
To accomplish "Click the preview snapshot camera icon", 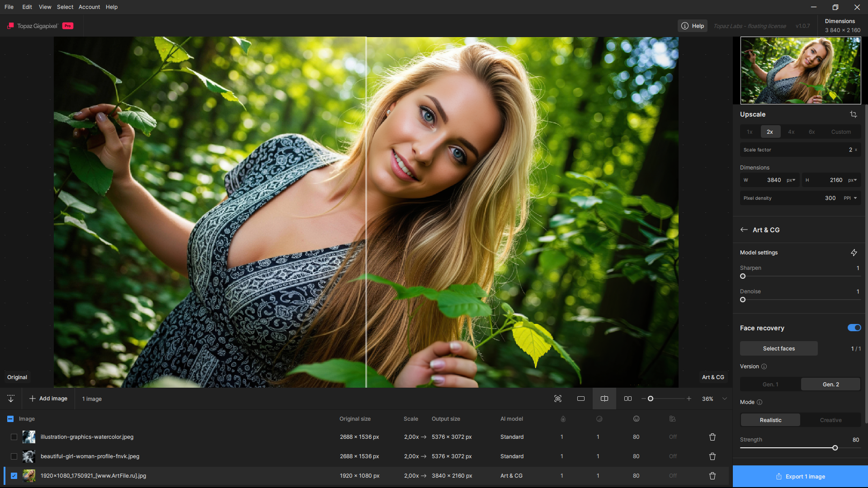I will click(557, 399).
